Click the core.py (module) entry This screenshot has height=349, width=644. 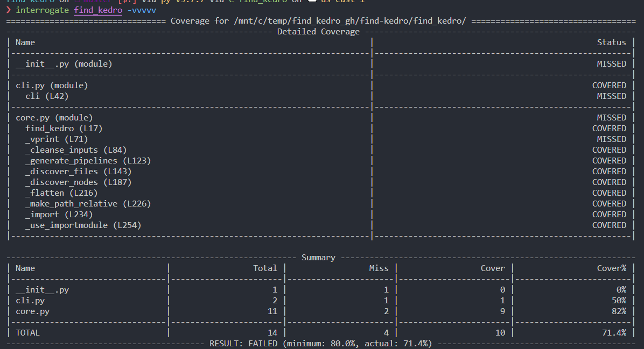54,118
